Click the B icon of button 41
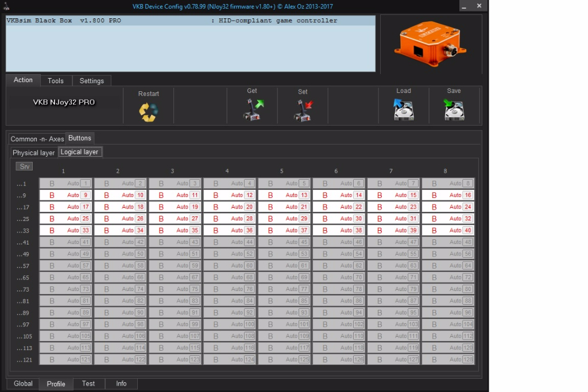The image size is (588, 392). [x=52, y=242]
